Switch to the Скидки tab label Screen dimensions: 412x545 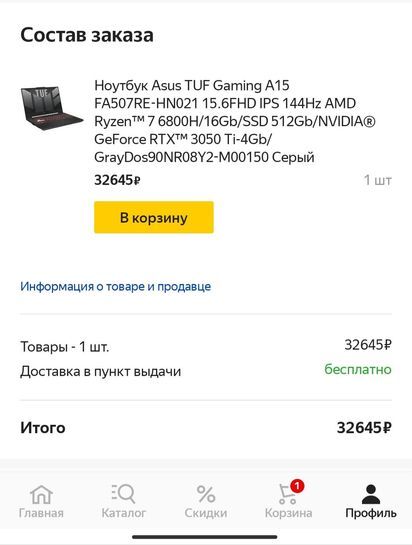(x=206, y=513)
